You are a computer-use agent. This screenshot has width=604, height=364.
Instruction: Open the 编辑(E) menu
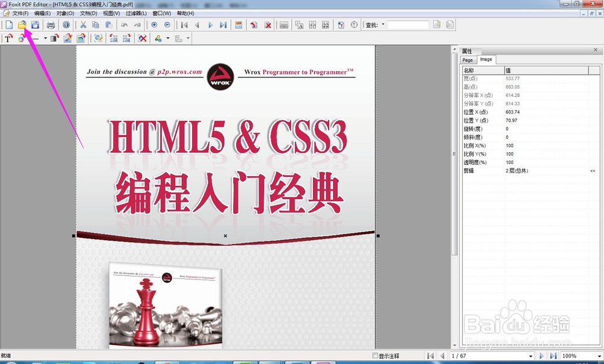[42, 13]
